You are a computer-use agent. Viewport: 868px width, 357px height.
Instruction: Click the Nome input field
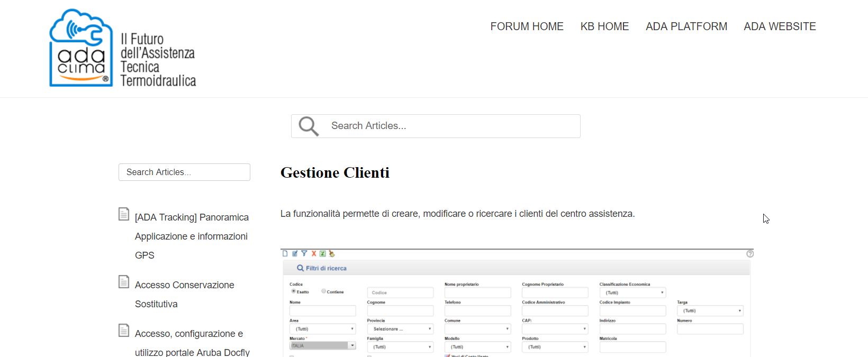pyautogui.click(x=323, y=311)
